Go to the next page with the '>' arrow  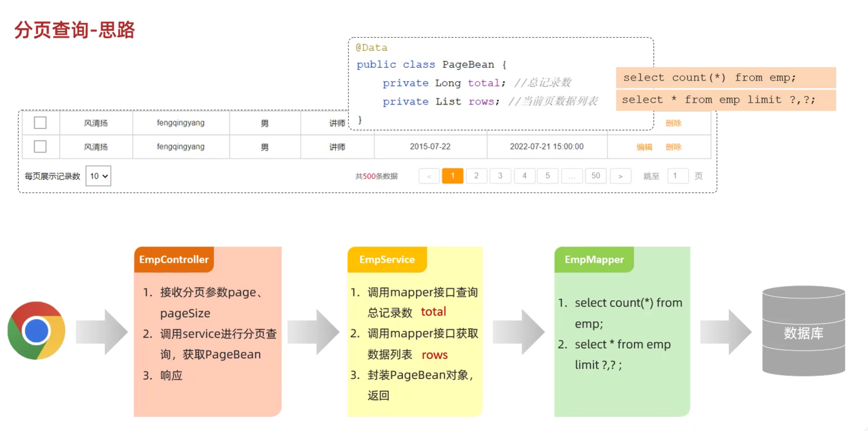click(x=620, y=176)
